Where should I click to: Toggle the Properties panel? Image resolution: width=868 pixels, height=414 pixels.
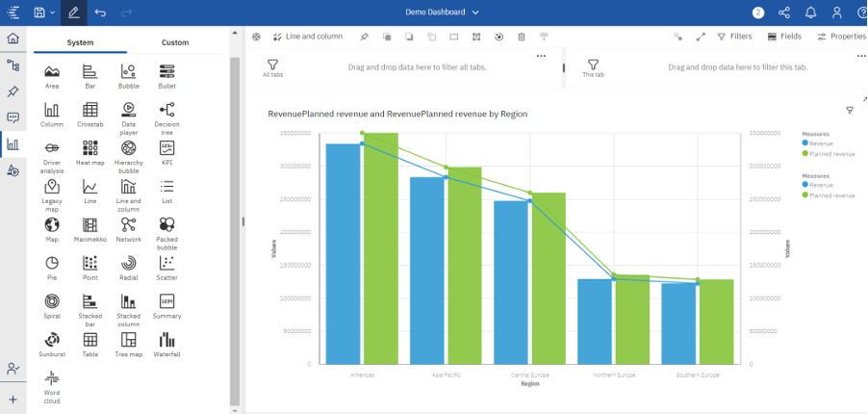coord(841,37)
